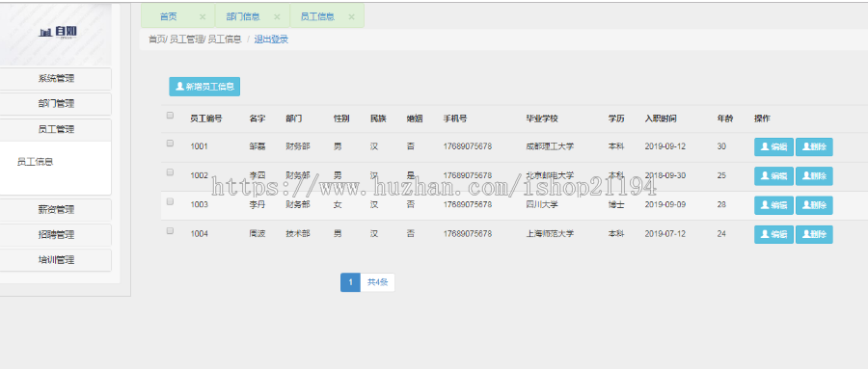Go to page 1 in pagination
This screenshot has height=369, width=868.
point(350,282)
